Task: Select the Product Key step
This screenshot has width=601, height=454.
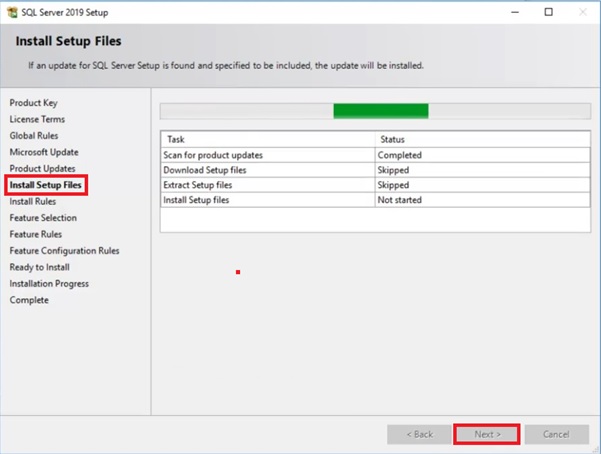Action: tap(33, 103)
